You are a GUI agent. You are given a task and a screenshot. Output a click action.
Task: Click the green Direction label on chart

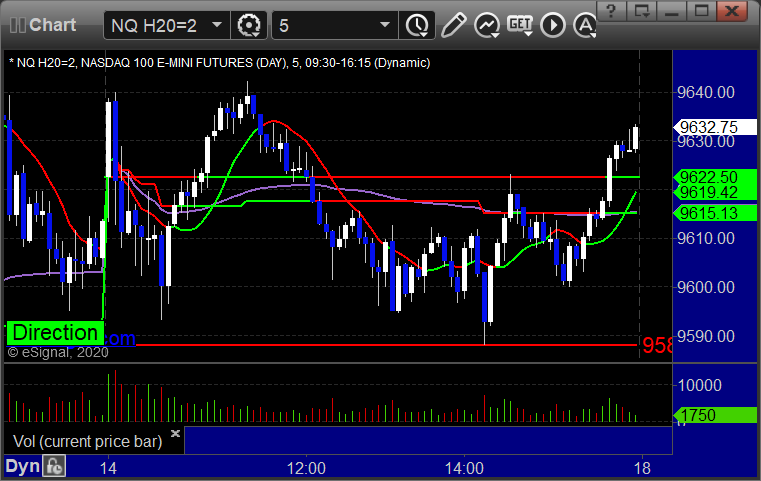click(55, 333)
